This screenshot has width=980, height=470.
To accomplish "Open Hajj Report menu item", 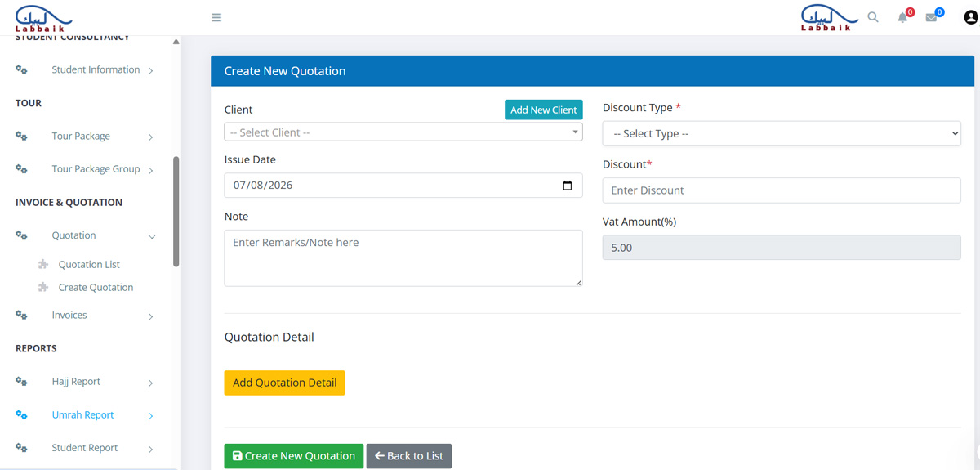I will click(x=76, y=382).
